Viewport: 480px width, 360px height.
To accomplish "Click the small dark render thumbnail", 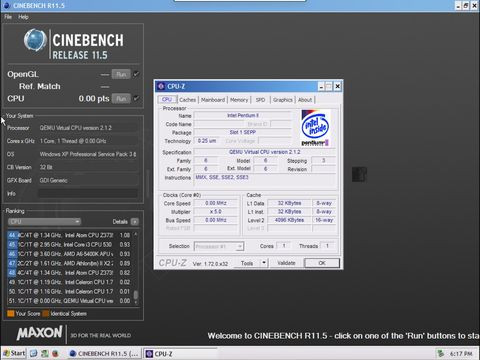I will pos(359,174).
